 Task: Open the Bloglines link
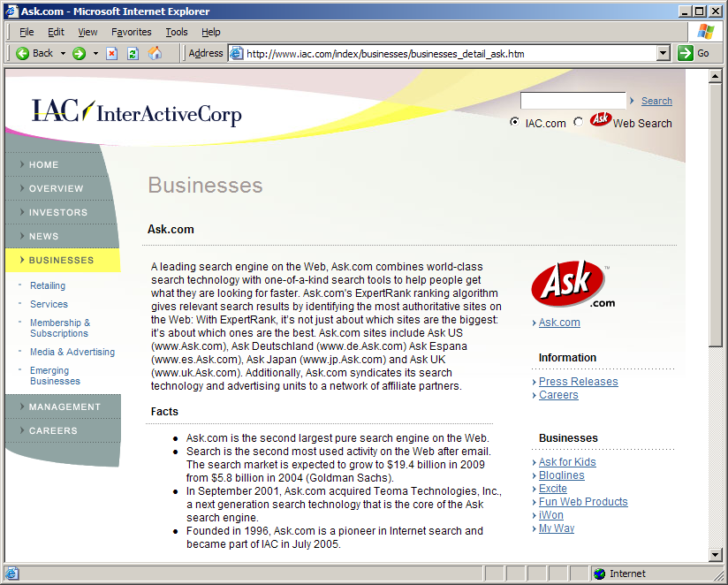click(561, 475)
